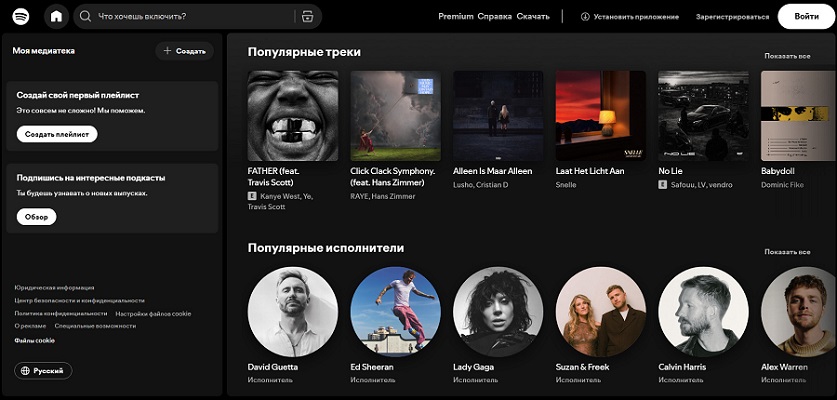The height and width of the screenshot is (400, 837).
Task: Click the plus icon in Создать
Action: [167, 51]
